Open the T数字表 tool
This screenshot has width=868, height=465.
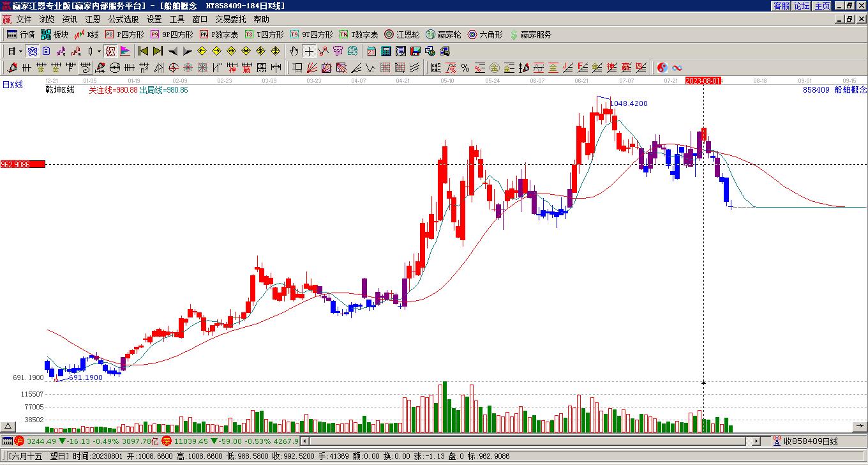point(359,34)
